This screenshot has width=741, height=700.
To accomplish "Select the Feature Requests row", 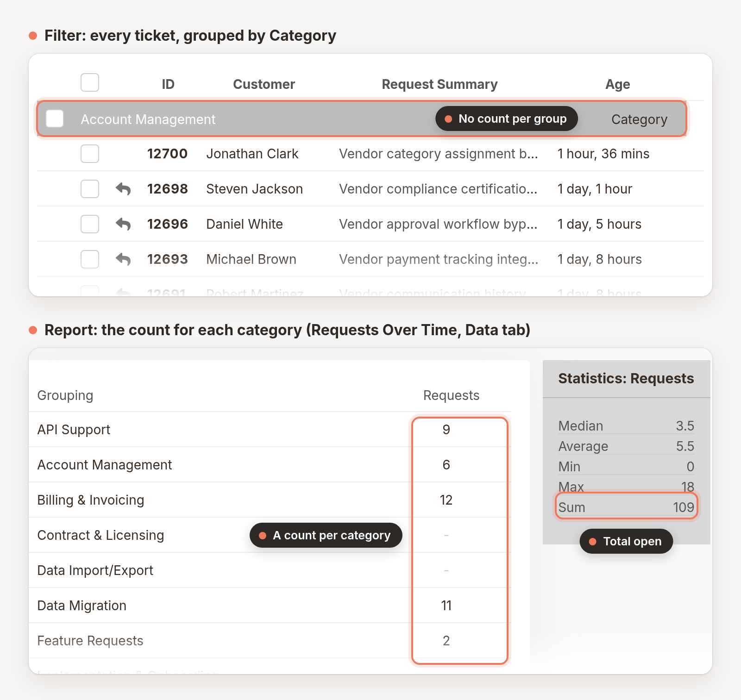I will (270, 641).
